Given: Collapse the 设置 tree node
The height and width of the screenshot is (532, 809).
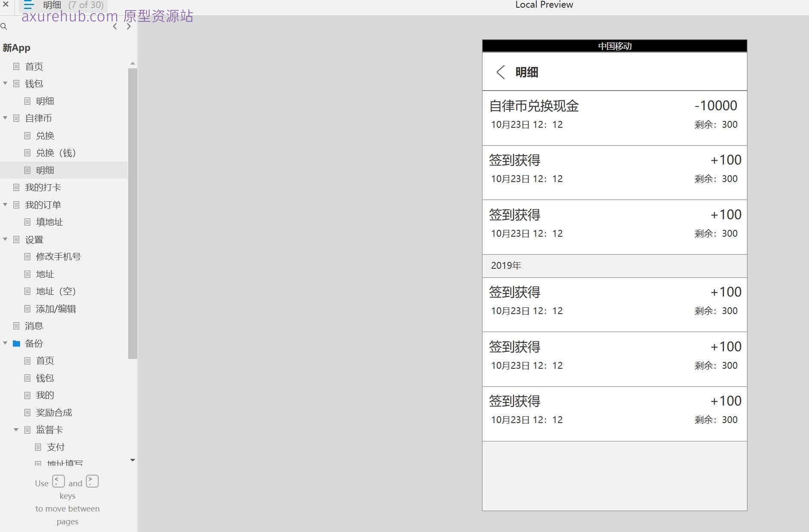Looking at the screenshot, I should tap(5, 239).
